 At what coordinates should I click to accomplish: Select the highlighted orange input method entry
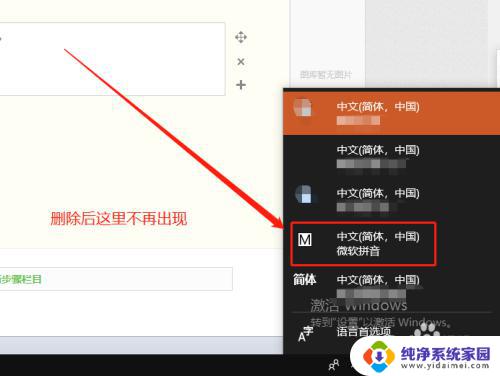[x=391, y=112]
